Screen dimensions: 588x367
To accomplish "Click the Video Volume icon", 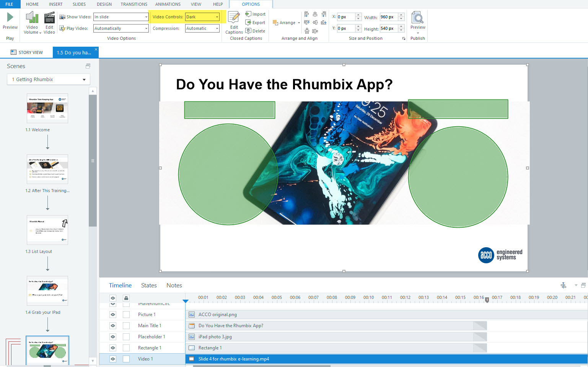I will (32, 19).
